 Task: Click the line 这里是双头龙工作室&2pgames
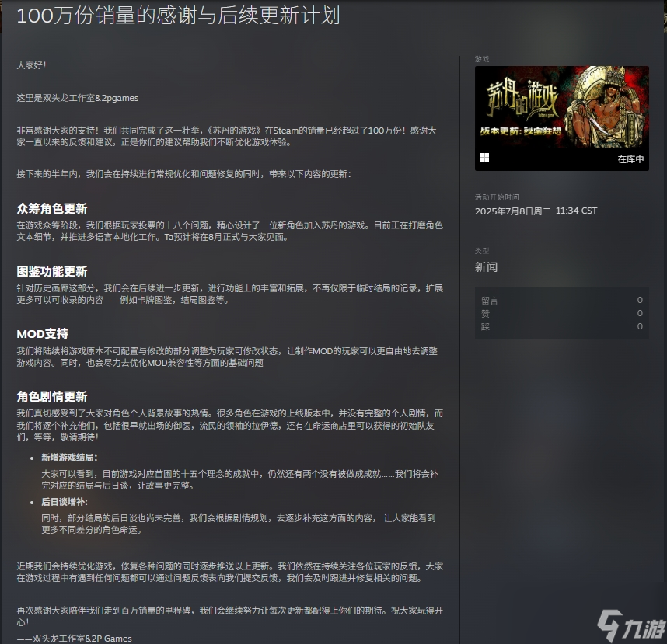[78, 98]
